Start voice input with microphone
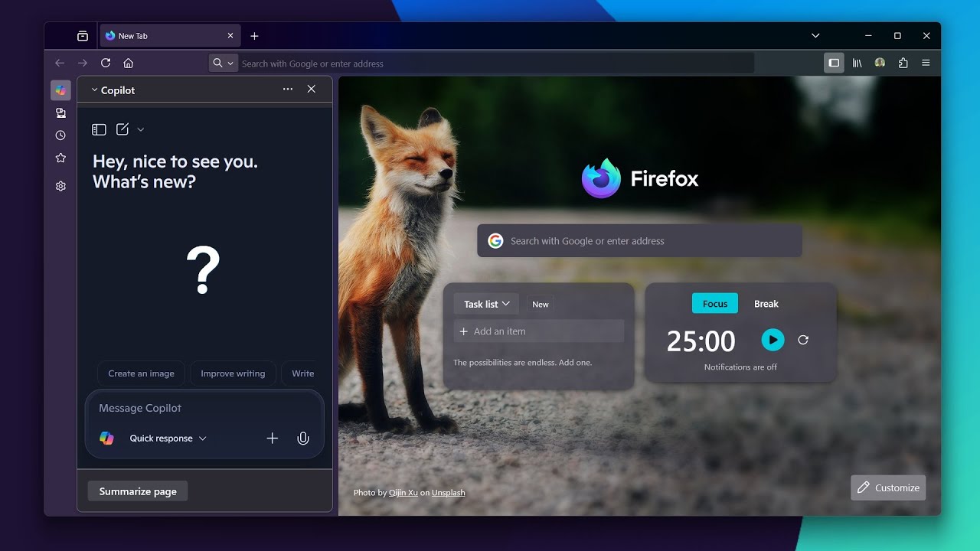 (x=303, y=439)
